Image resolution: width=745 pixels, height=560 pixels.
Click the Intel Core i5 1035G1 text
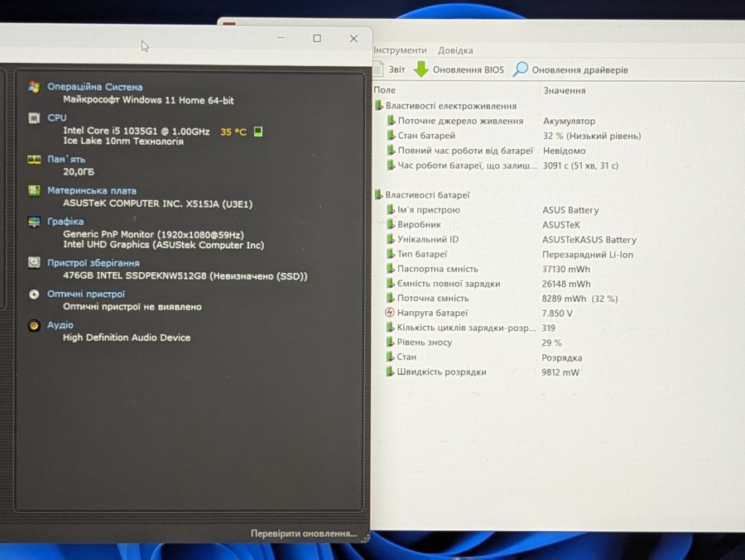pos(137,131)
